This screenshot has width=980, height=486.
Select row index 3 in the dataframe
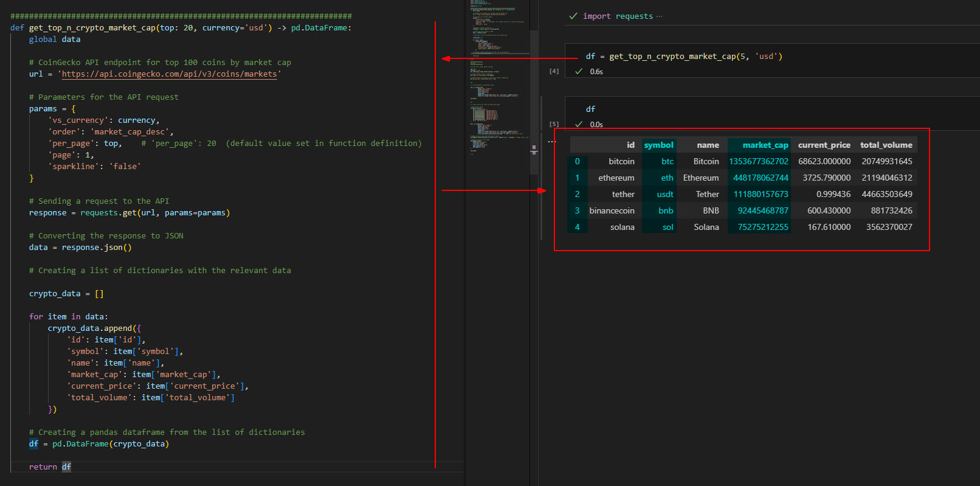578,210
